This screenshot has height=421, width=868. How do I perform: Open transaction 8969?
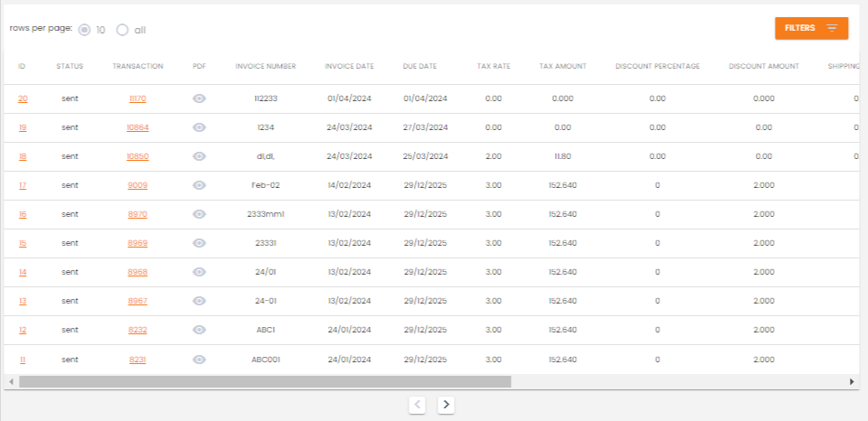pos(137,243)
